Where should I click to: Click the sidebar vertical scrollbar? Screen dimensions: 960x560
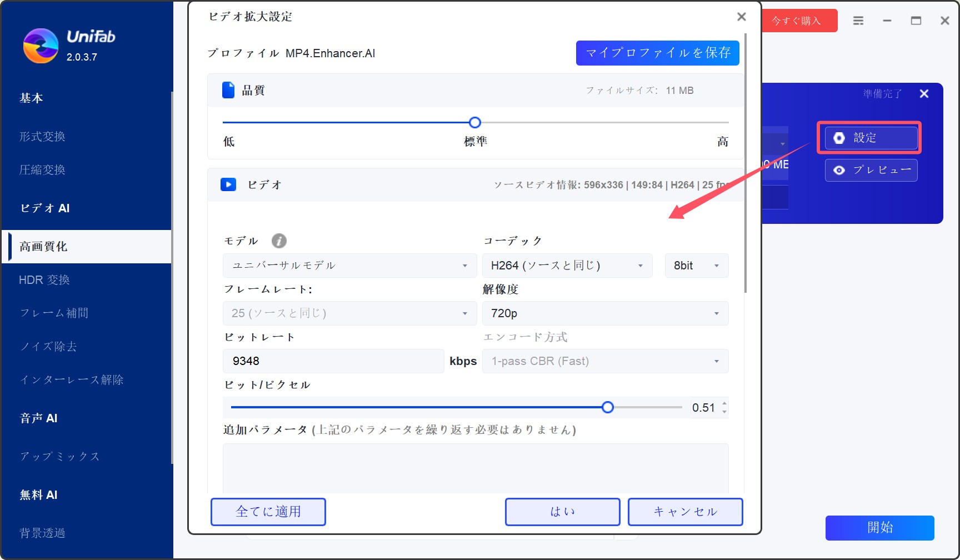[172, 278]
